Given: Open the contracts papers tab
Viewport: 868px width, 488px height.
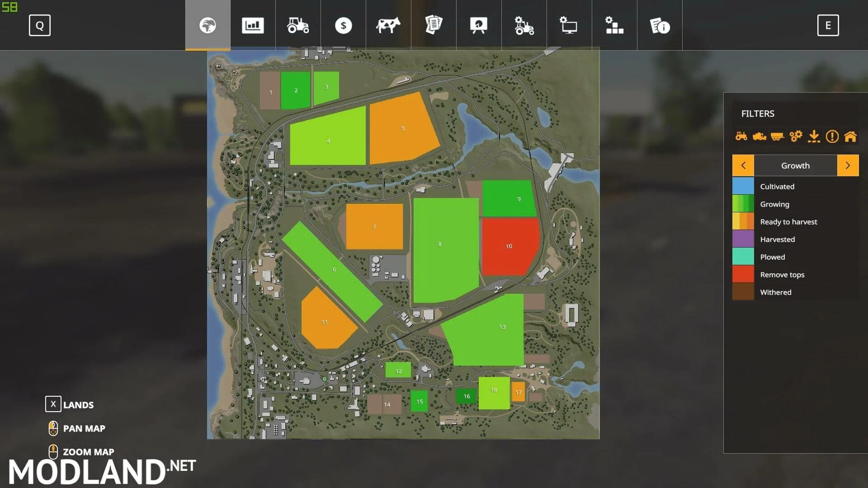Looking at the screenshot, I should tap(434, 25).
